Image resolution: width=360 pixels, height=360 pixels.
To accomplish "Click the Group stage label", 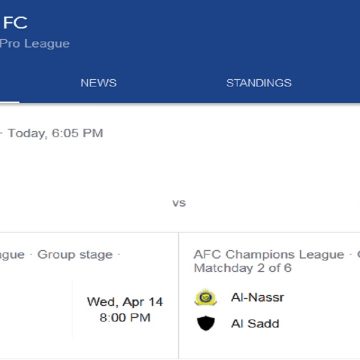I will pyautogui.click(x=75, y=255).
